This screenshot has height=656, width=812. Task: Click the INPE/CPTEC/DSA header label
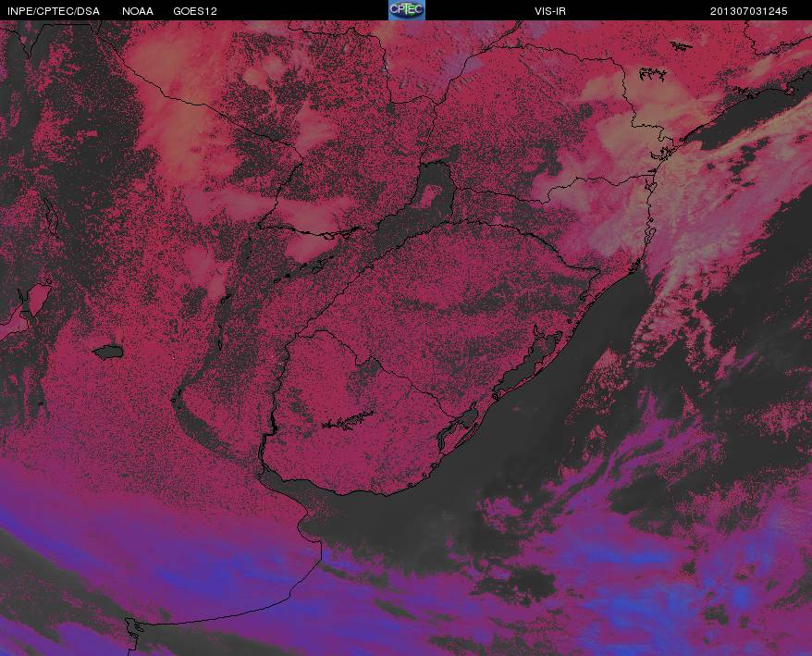click(x=54, y=11)
